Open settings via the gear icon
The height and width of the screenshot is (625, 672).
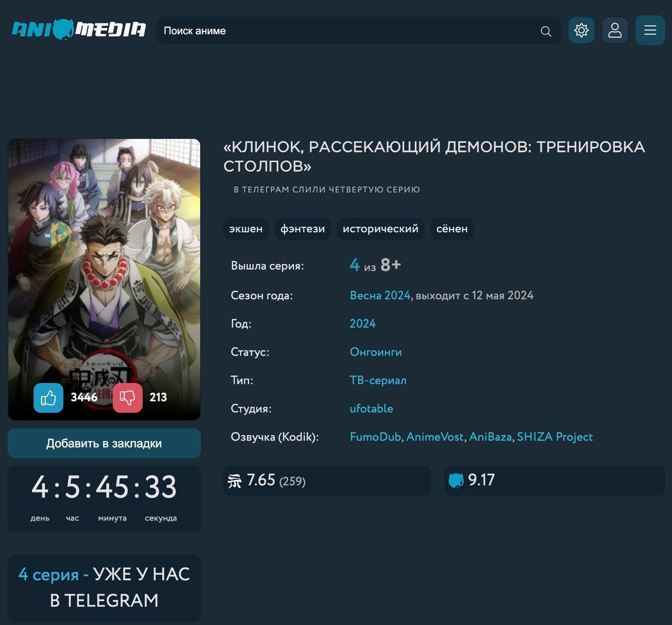point(581,30)
